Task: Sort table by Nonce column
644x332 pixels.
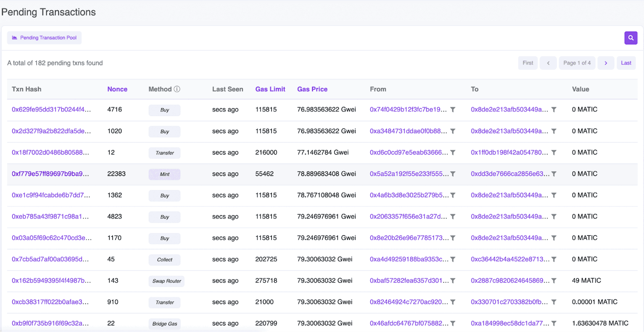Action: pos(117,89)
